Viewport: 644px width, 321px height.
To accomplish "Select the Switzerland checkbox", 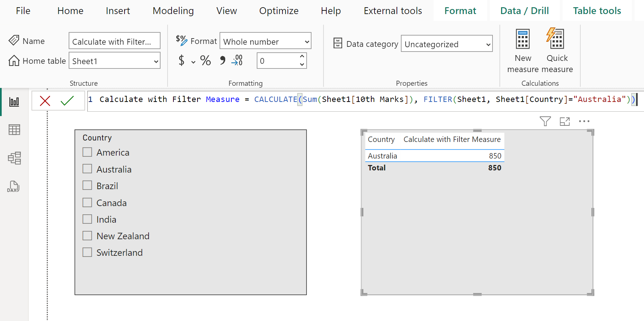I will pyautogui.click(x=87, y=252).
